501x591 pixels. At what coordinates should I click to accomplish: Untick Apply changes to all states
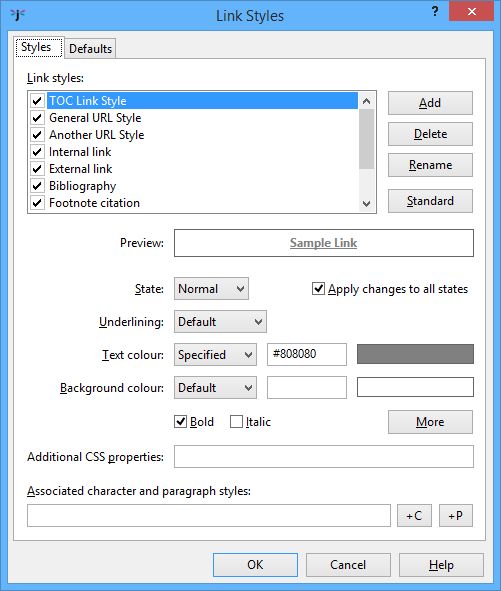pos(318,289)
